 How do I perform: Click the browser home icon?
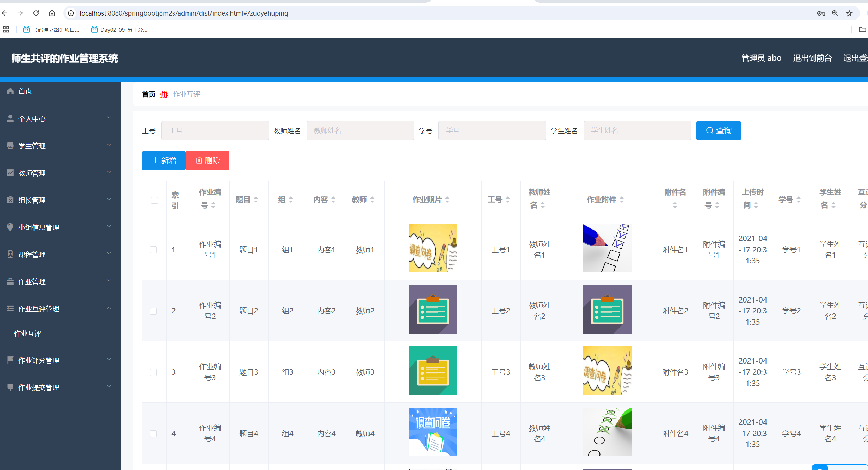tap(52, 13)
